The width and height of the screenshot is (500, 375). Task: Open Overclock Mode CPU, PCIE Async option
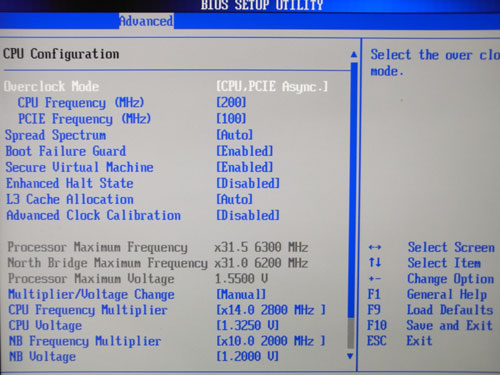coord(272,87)
